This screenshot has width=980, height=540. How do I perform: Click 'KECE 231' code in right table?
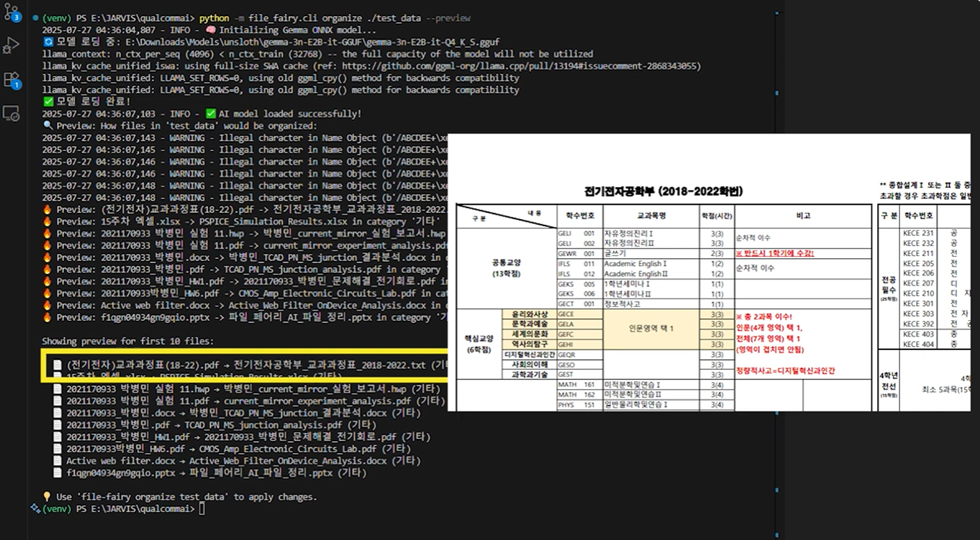pos(918,233)
